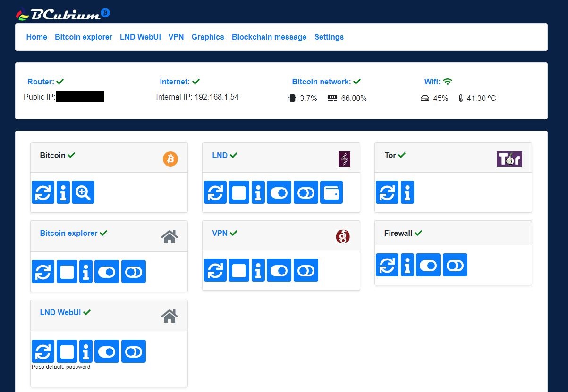
Task: Show Tor info with the i icon
Action: (407, 192)
